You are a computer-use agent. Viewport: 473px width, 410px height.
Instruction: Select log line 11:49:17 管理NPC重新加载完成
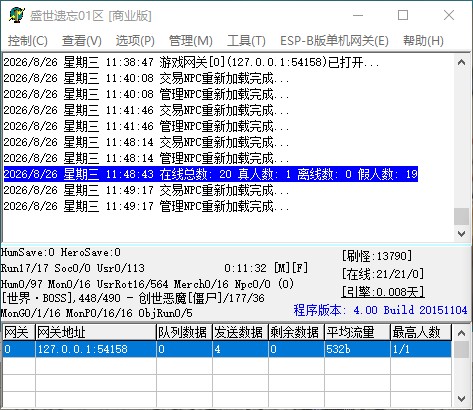(146, 206)
